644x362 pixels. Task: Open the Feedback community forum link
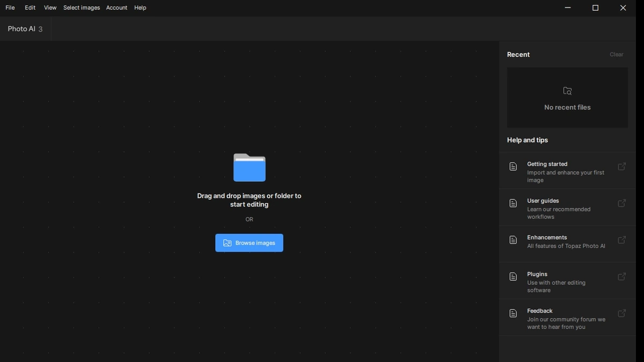click(x=567, y=317)
